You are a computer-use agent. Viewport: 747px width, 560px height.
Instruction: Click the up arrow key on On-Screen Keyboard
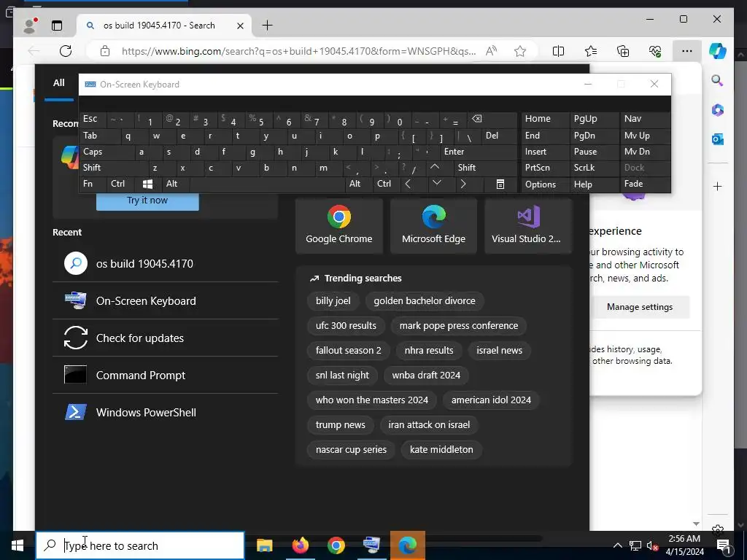[435, 167]
